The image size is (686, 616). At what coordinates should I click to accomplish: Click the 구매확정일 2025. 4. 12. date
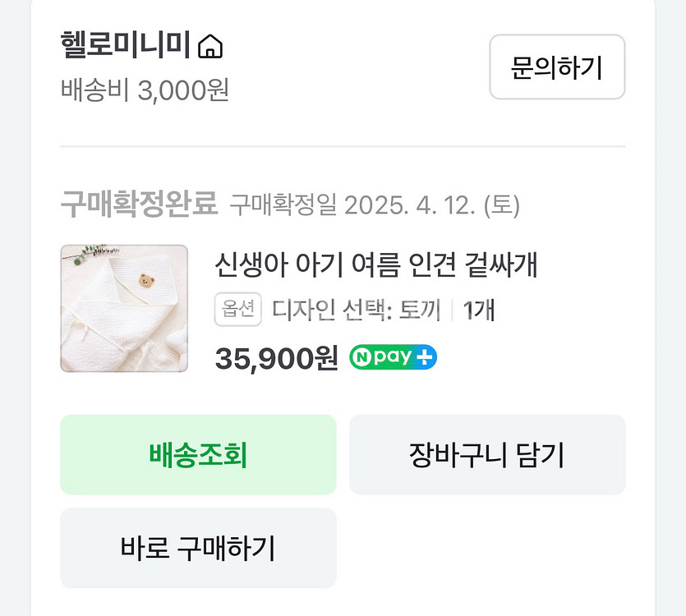coord(375,205)
